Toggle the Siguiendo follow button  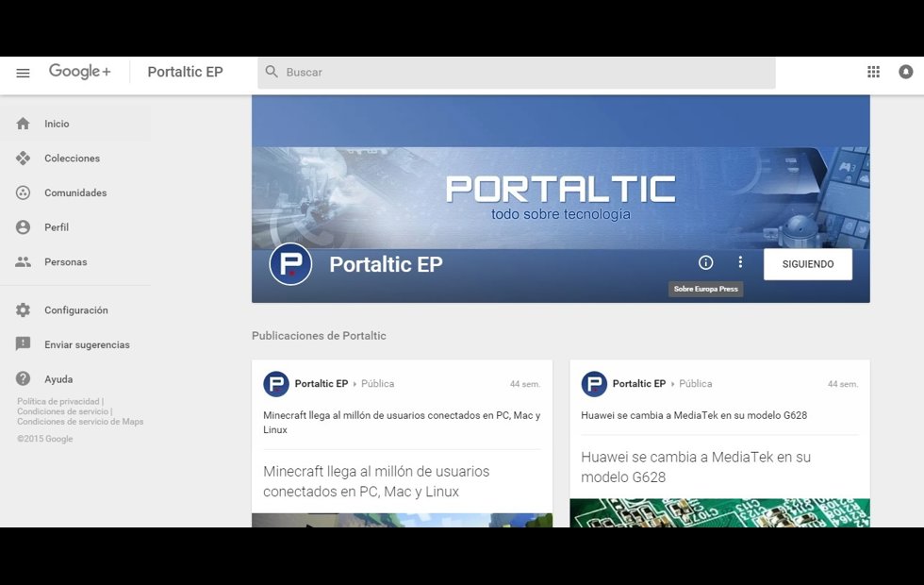click(807, 264)
